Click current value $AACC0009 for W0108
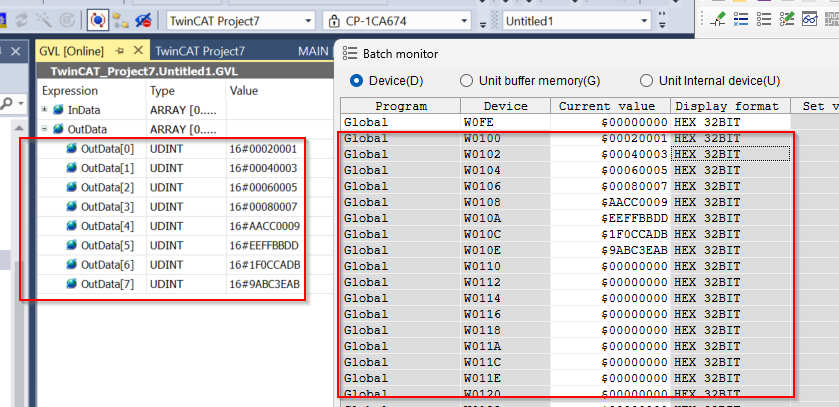Screen dimensions: 839x407 [611, 202]
